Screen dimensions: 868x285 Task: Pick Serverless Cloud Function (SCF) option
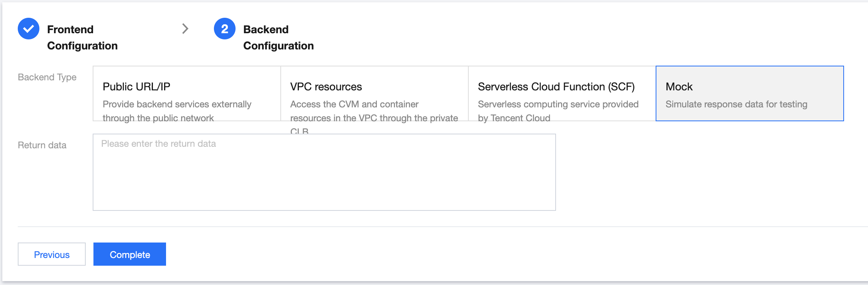562,93
